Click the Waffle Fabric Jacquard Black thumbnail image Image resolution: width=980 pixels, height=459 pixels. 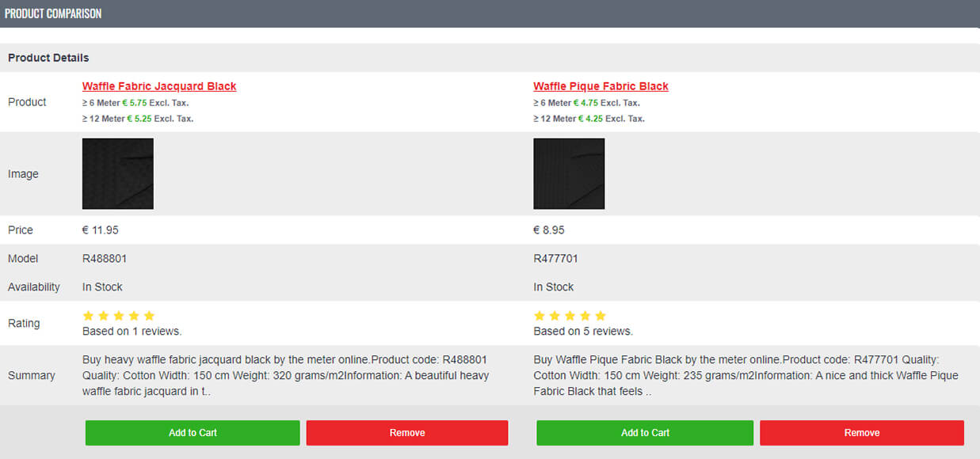point(118,174)
